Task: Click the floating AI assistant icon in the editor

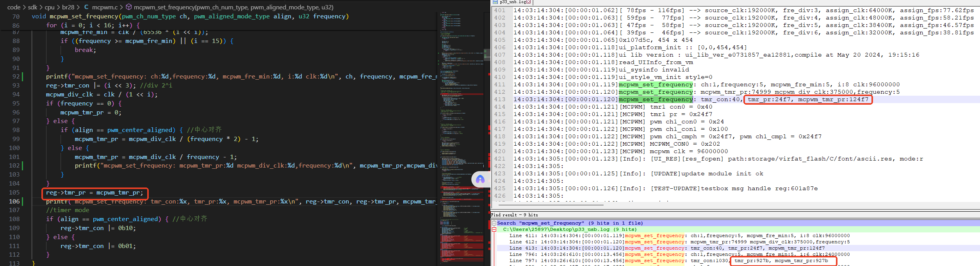Action: (x=480, y=179)
